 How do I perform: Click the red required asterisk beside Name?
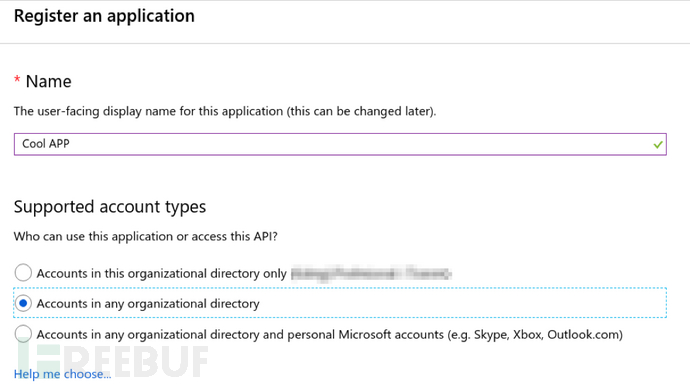click(17, 80)
